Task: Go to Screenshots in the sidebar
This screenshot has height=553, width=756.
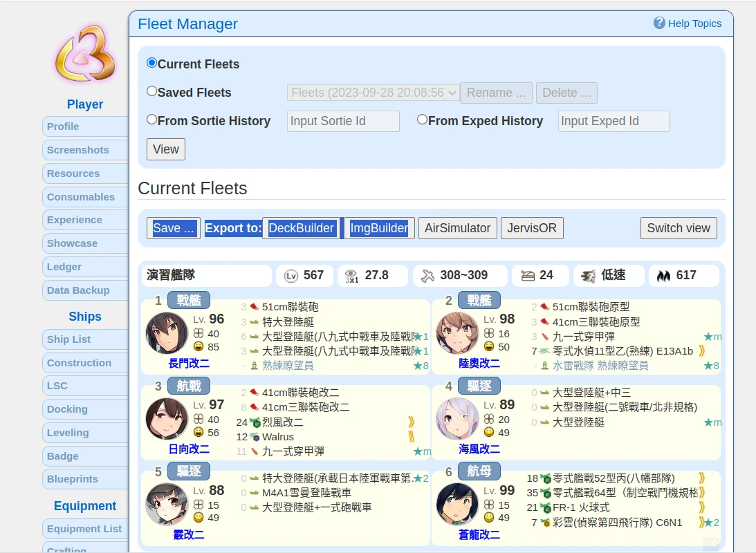Action: [x=85, y=150]
